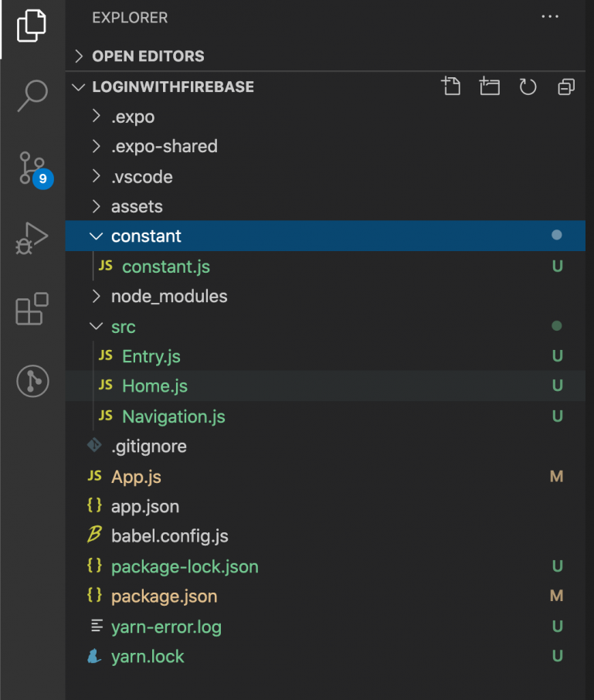The width and height of the screenshot is (594, 700).
Task: Open the Run and Debug view
Action: coord(32,236)
